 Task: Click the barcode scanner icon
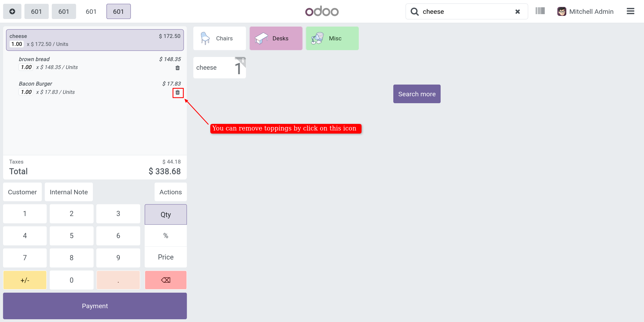point(540,11)
